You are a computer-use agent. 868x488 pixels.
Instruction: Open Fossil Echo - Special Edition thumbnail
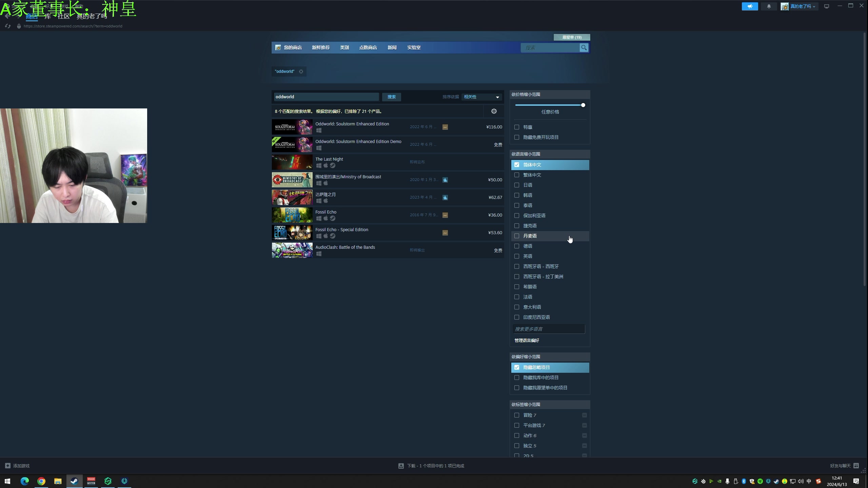(292, 233)
